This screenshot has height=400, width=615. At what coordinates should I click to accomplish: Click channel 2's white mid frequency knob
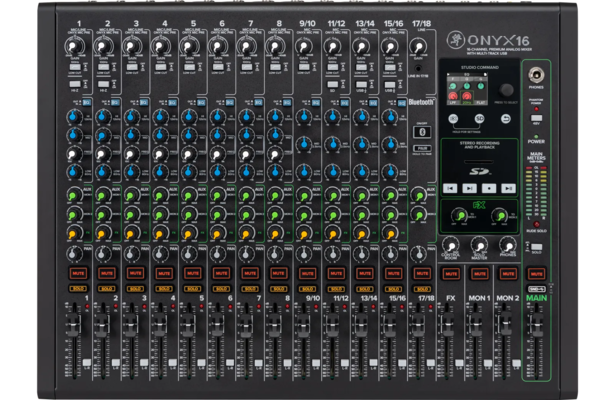tap(102, 153)
